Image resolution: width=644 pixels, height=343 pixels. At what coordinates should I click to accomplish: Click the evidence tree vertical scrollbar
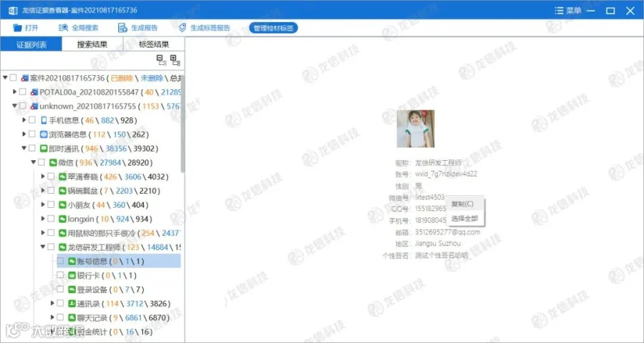point(182,123)
